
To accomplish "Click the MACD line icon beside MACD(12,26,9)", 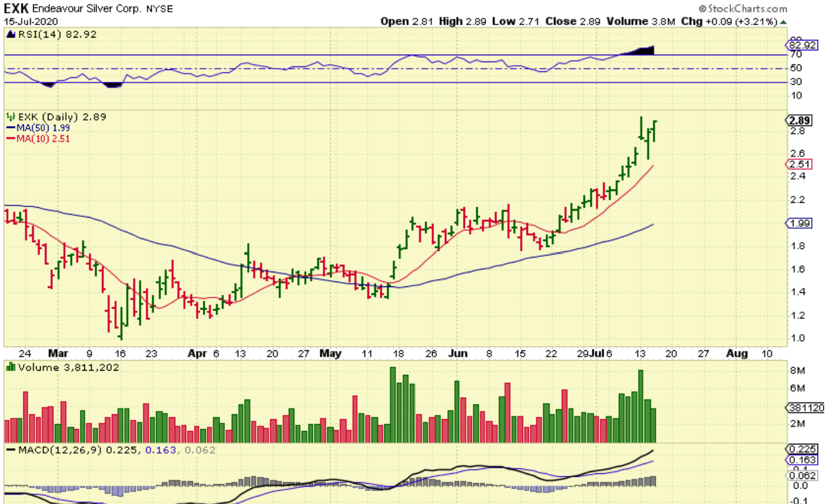I will [10, 450].
